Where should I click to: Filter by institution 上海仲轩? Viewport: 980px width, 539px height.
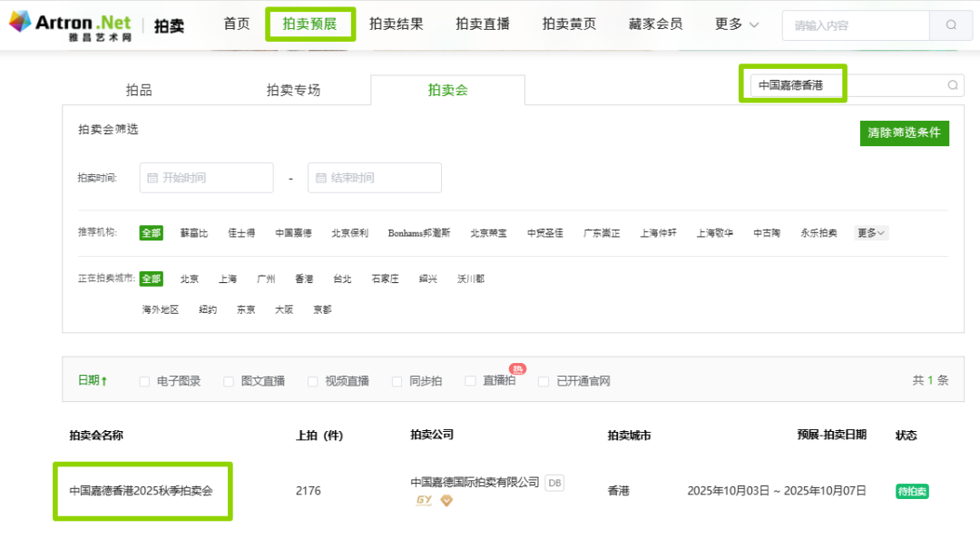click(658, 233)
